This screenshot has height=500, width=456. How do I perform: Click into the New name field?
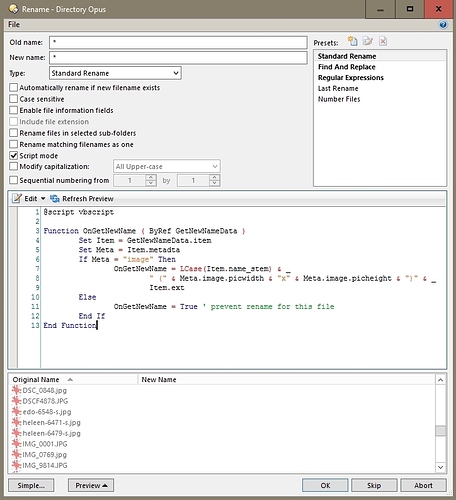click(x=178, y=58)
